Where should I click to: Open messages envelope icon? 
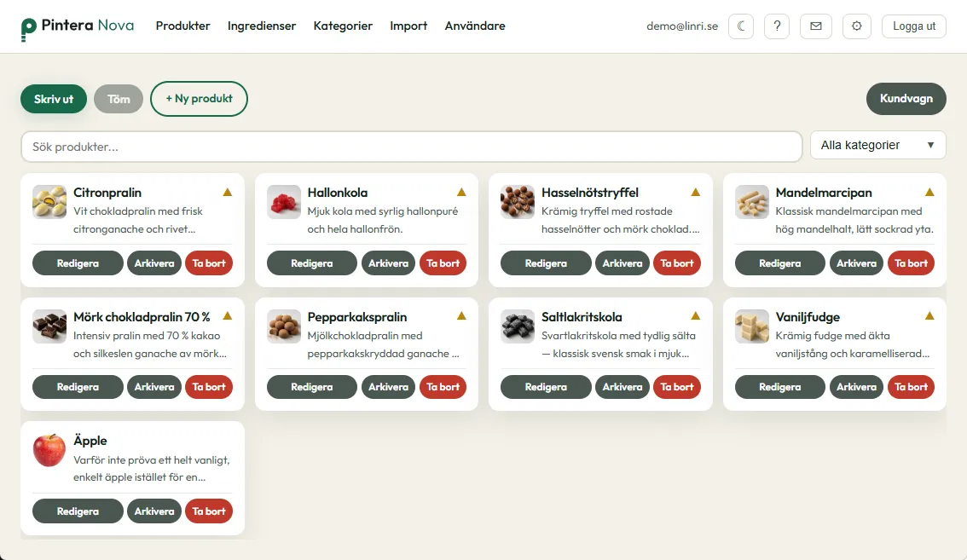pyautogui.click(x=816, y=26)
